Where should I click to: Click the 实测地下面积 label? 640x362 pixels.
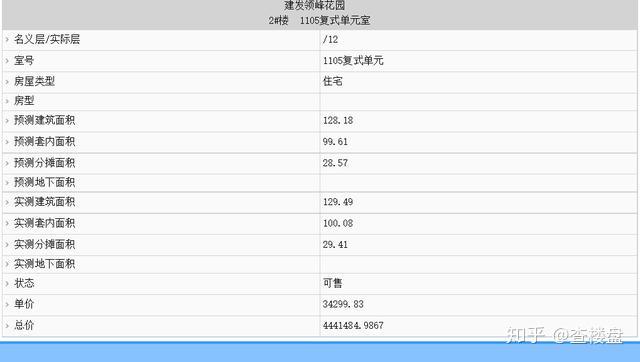(x=44, y=264)
